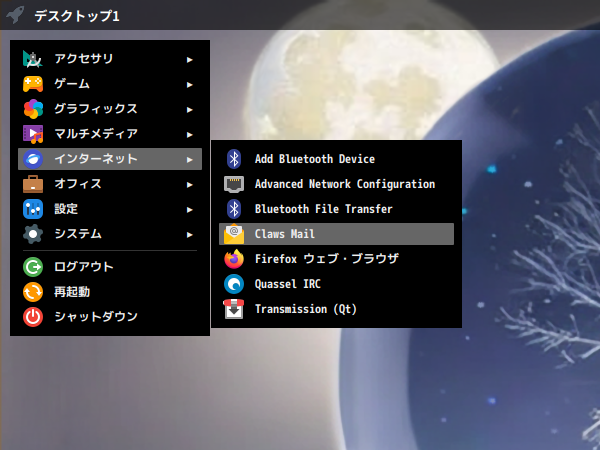Select the インターネット menu category
This screenshot has width=600, height=450.
(x=110, y=159)
